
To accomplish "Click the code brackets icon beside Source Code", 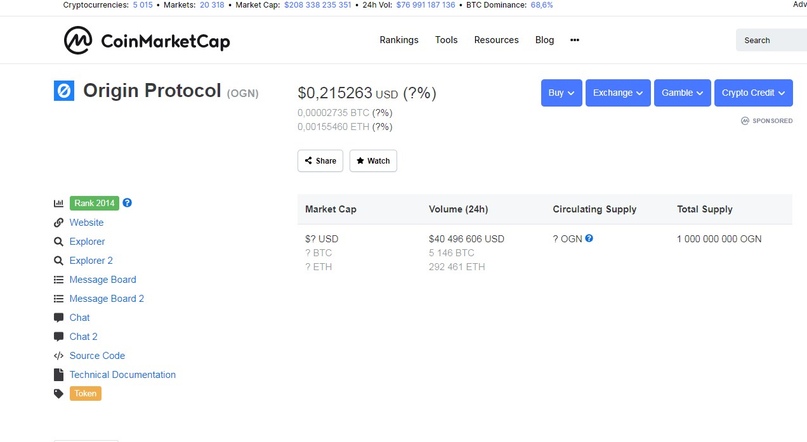I will (59, 356).
